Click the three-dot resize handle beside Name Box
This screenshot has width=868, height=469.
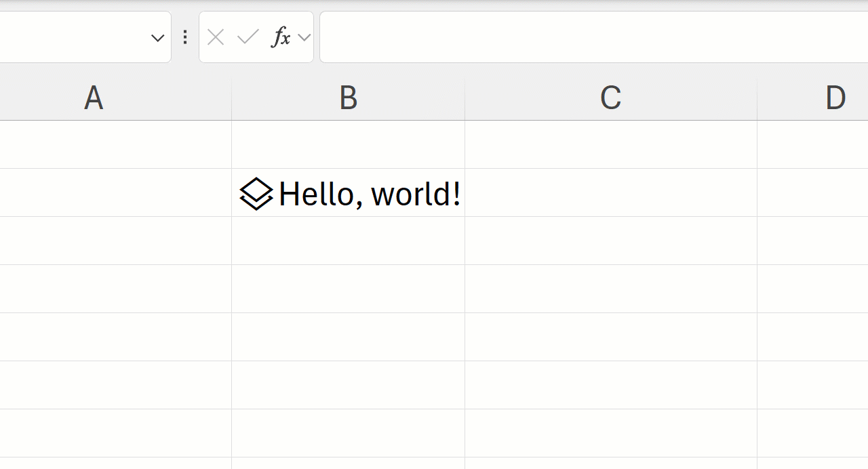point(185,37)
